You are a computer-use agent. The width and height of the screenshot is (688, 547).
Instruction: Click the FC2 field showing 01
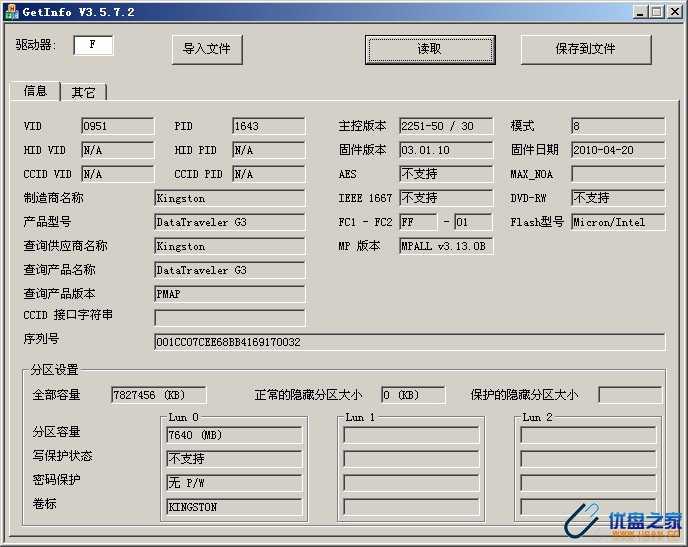coord(473,222)
